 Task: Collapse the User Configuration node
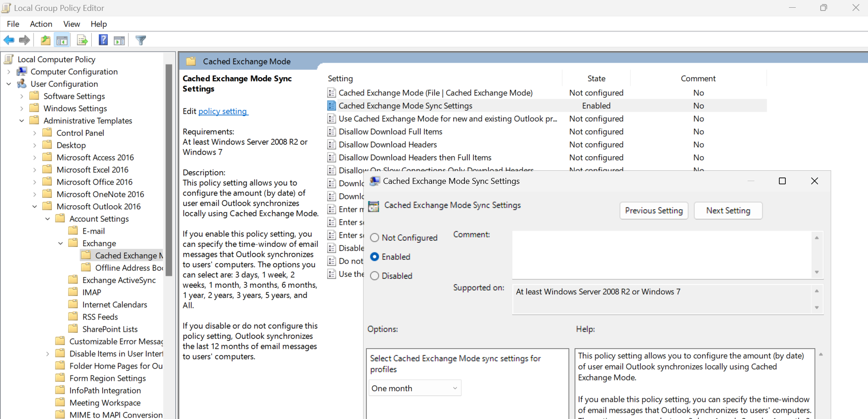(x=8, y=84)
